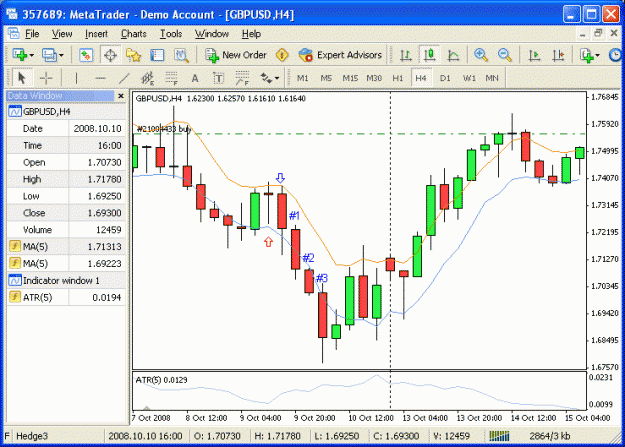Screen dimensions: 625x447
Task: Switch to Candlesticks chart display
Action: point(429,55)
